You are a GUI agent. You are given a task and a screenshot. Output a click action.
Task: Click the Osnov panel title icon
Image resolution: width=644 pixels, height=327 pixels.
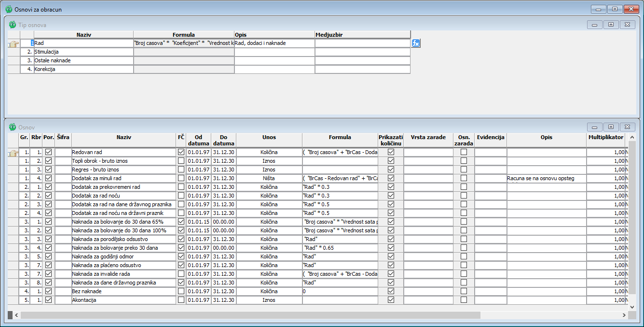point(12,127)
